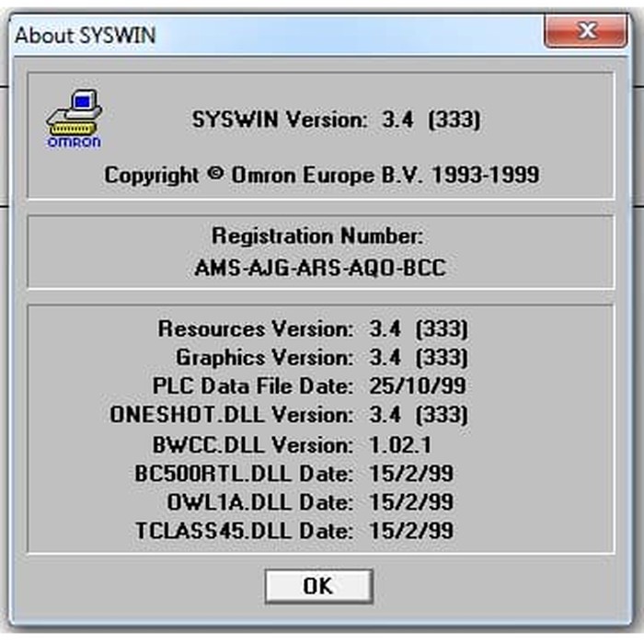Click the OWL1A.DLL Date line
644x644 pixels.
tap(310, 501)
